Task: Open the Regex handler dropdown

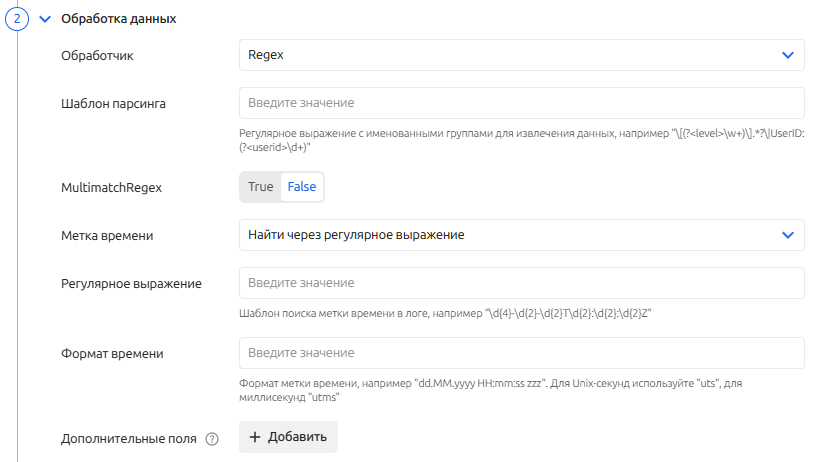Action: pos(521,55)
